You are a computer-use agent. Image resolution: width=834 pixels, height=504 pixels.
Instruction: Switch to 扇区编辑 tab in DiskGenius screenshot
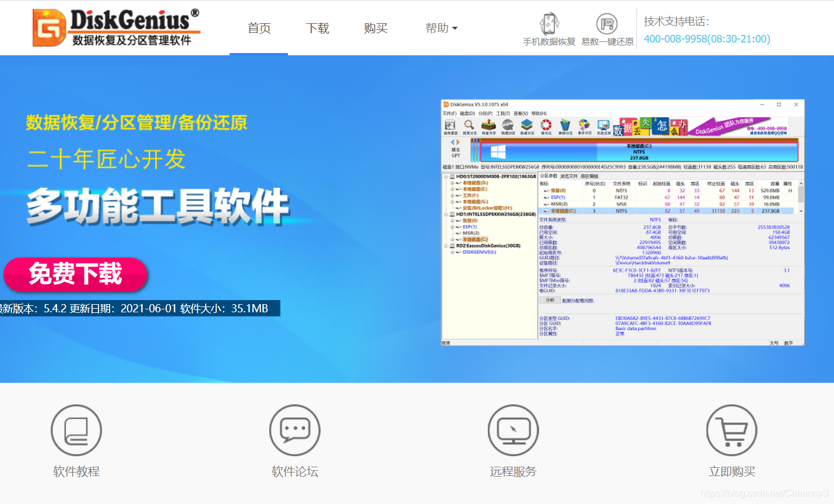click(x=589, y=176)
